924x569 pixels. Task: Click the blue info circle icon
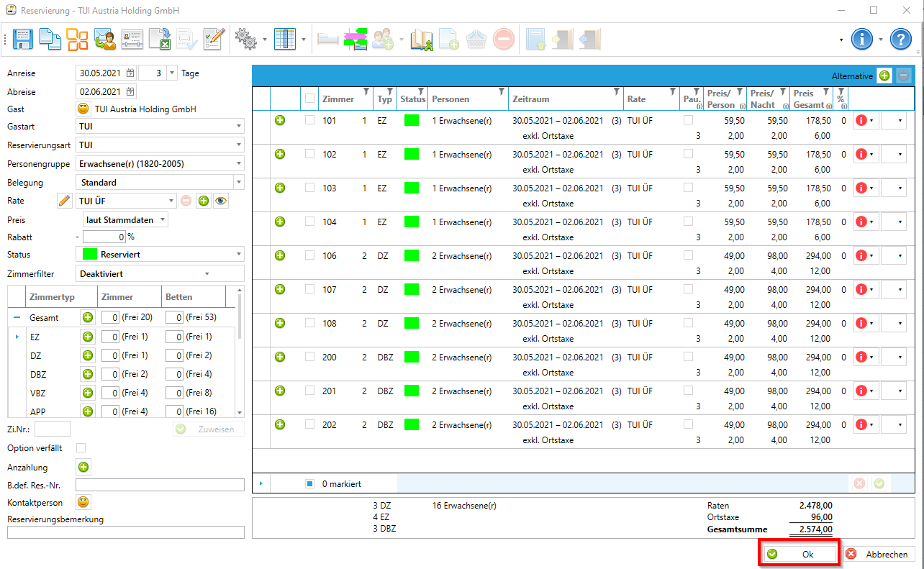click(862, 39)
